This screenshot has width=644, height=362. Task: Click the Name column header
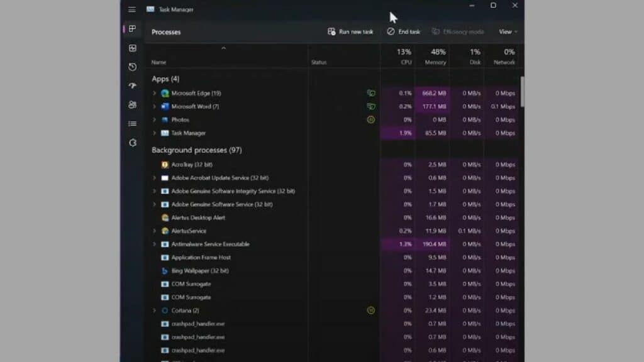pyautogui.click(x=158, y=62)
